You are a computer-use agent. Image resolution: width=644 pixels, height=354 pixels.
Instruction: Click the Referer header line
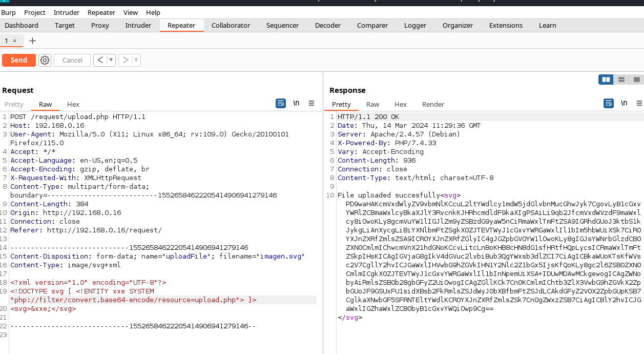coord(86,230)
